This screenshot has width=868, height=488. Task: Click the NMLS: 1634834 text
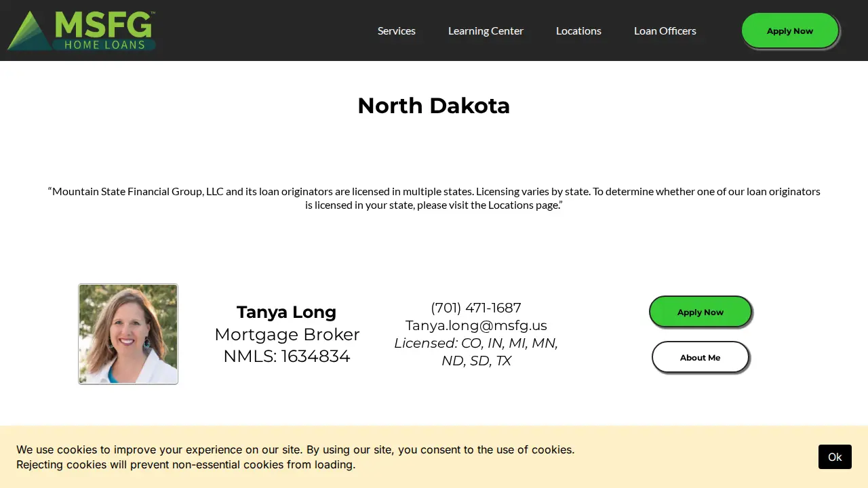click(x=287, y=356)
